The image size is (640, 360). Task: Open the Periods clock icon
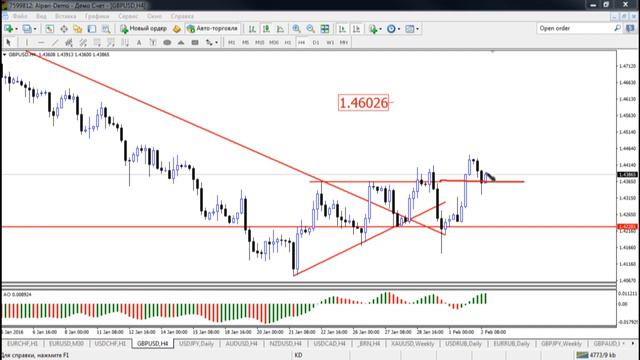(x=391, y=29)
